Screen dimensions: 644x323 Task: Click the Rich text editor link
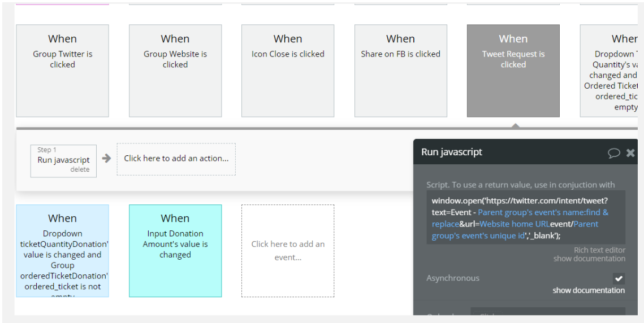click(x=599, y=250)
